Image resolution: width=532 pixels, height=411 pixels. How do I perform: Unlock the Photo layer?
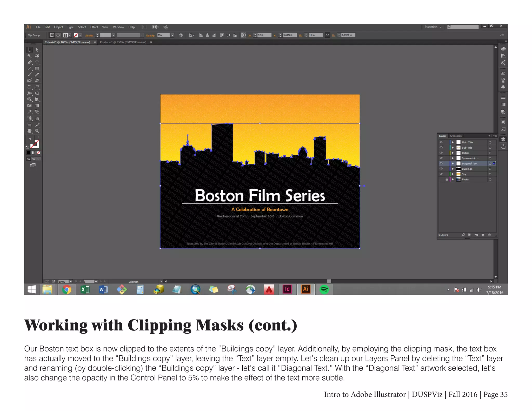[447, 179]
